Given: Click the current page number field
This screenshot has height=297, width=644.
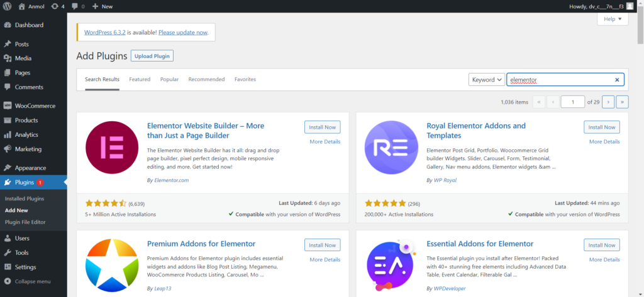Looking at the screenshot, I should [572, 102].
